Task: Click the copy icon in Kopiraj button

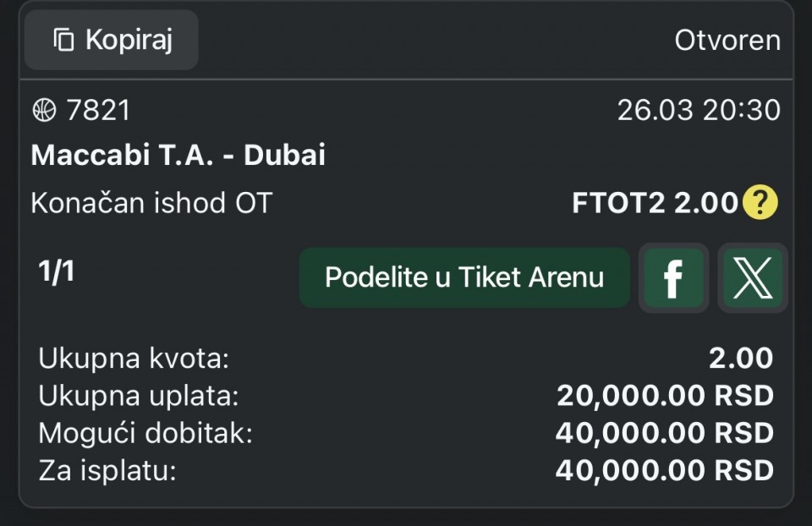Action: click(x=63, y=40)
